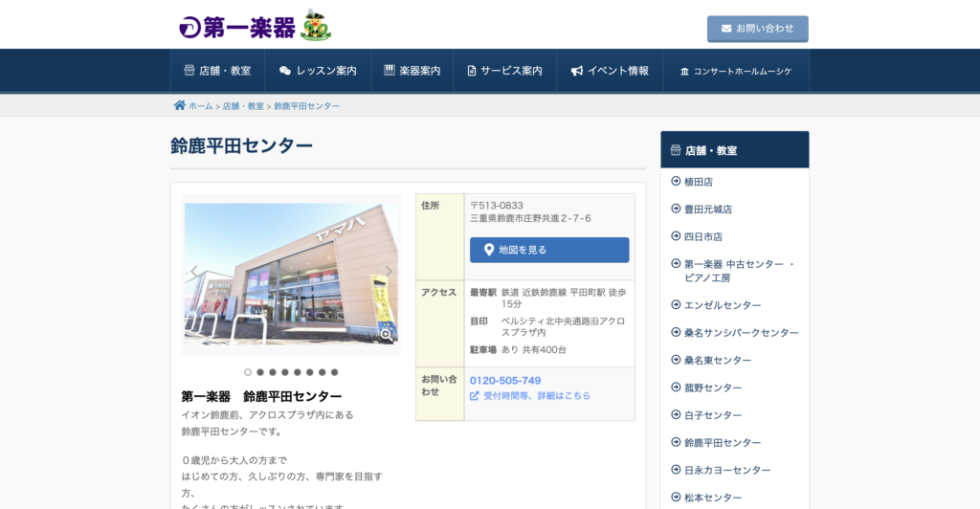Select seventh carousel dot
This screenshot has width=980, height=509.
coord(322,372)
